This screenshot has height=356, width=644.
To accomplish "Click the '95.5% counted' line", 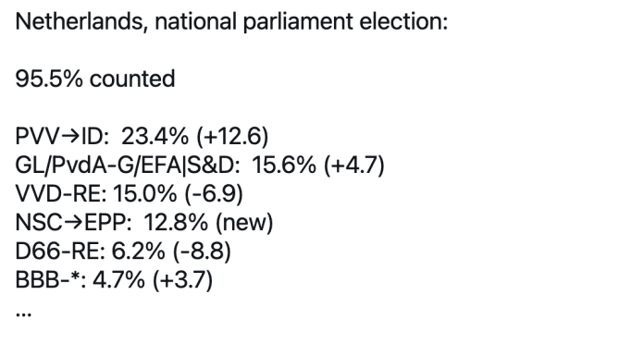I will click(95, 79).
